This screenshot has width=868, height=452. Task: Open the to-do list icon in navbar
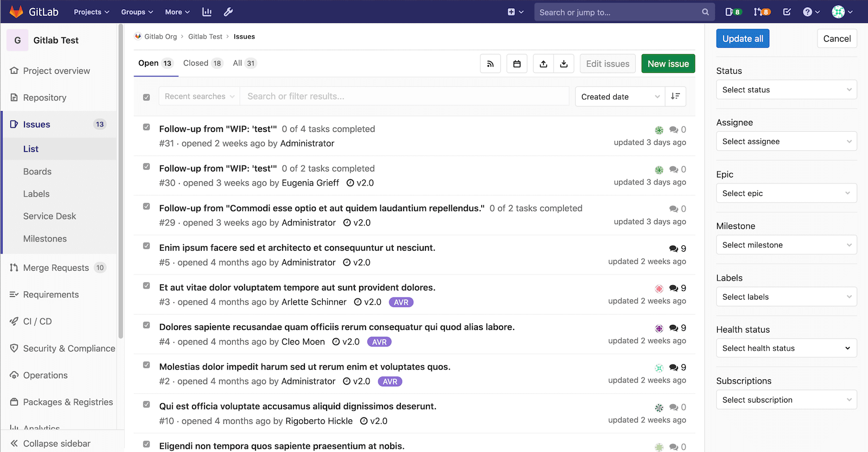pos(787,12)
